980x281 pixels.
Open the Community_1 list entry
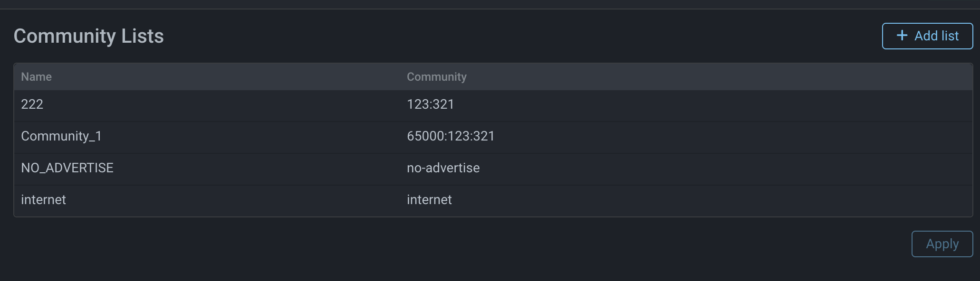(61, 136)
